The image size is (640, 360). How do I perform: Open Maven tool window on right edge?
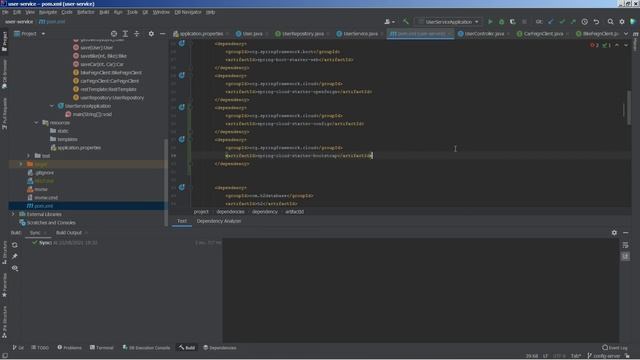point(636,42)
